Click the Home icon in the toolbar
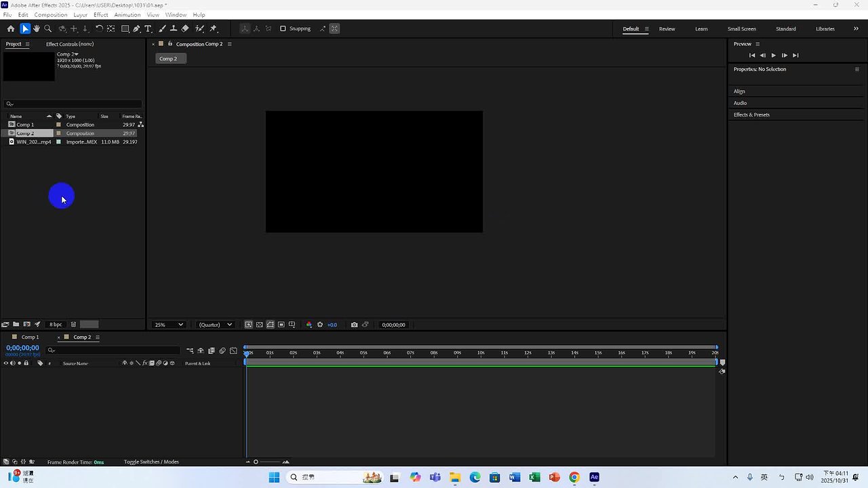This screenshot has width=868, height=488. [x=10, y=28]
